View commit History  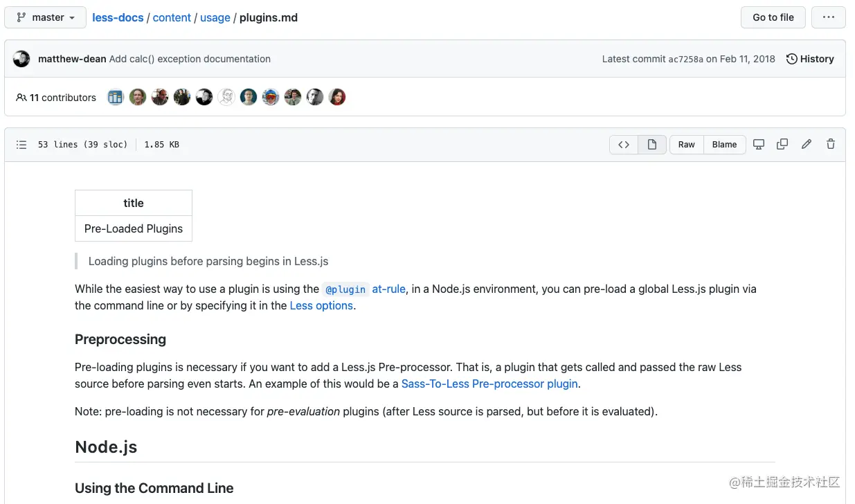(x=810, y=59)
